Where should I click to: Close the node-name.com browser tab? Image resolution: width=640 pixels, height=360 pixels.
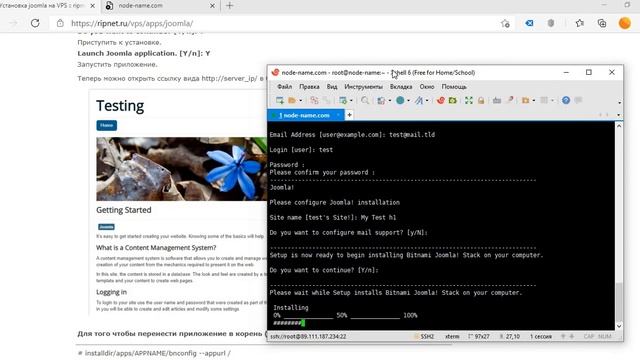(212, 6)
